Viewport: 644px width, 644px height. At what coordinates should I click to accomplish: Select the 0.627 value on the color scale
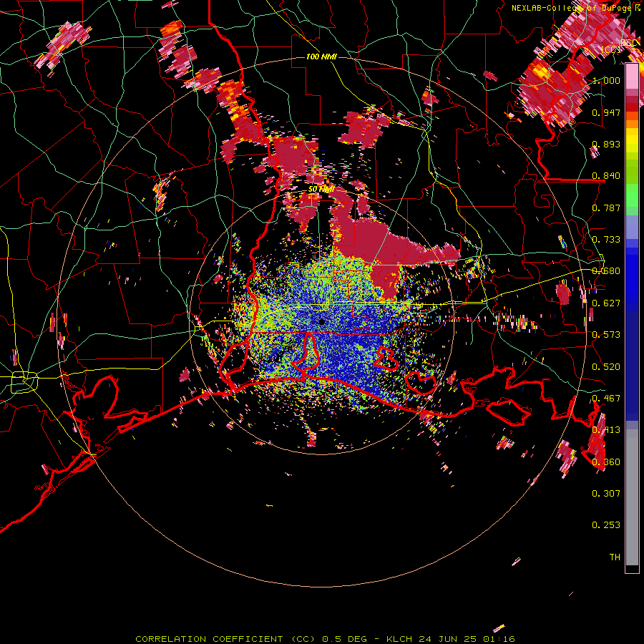click(606, 303)
